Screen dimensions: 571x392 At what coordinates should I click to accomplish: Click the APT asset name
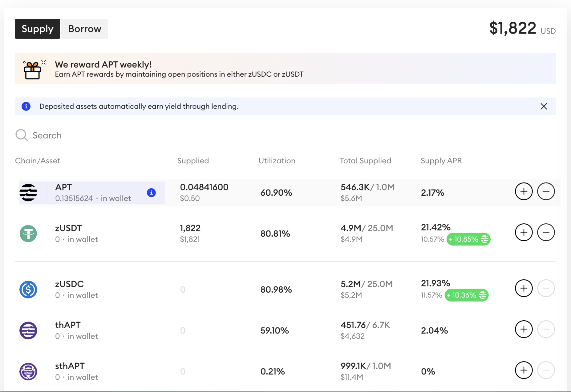click(63, 187)
